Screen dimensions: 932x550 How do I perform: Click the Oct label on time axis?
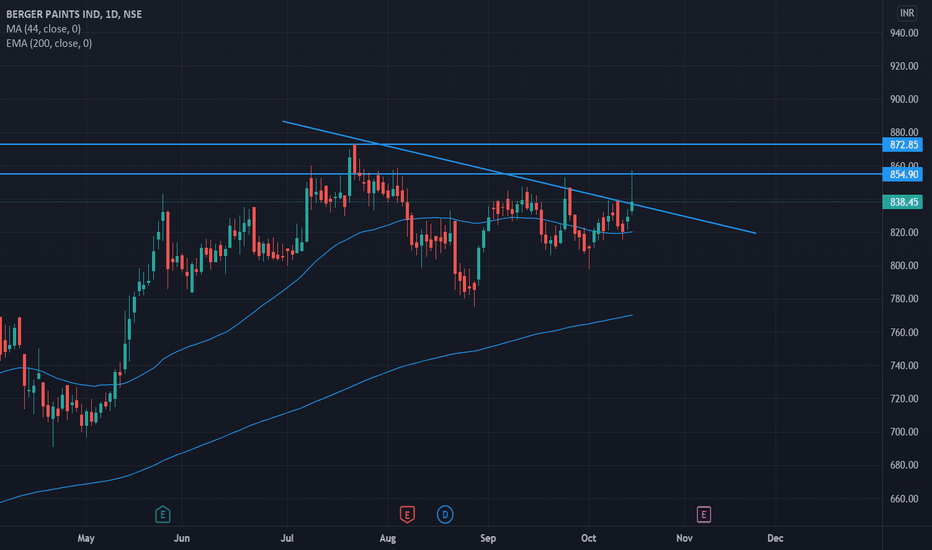(588, 538)
